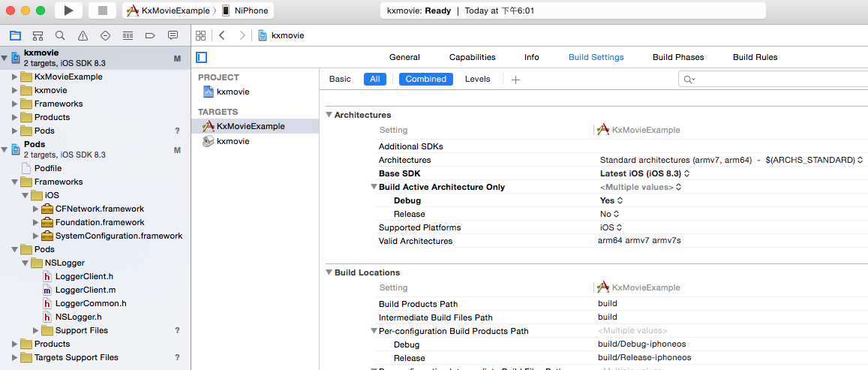Switch to the Info tab
The image size is (868, 370).
pos(531,57)
